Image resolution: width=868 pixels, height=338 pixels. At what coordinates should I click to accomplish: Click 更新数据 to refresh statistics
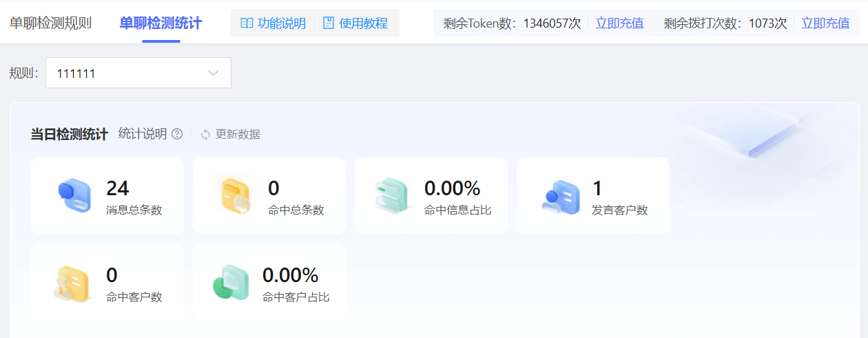[238, 135]
